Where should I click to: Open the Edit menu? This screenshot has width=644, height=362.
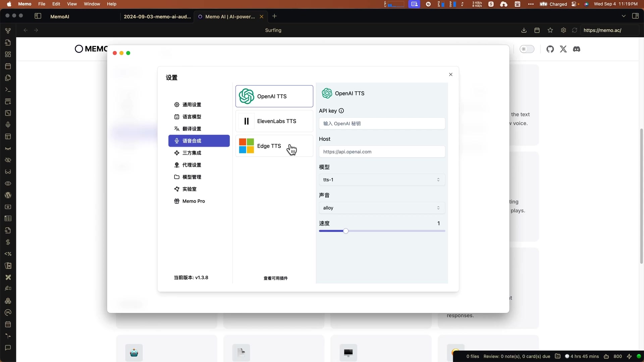point(56,4)
